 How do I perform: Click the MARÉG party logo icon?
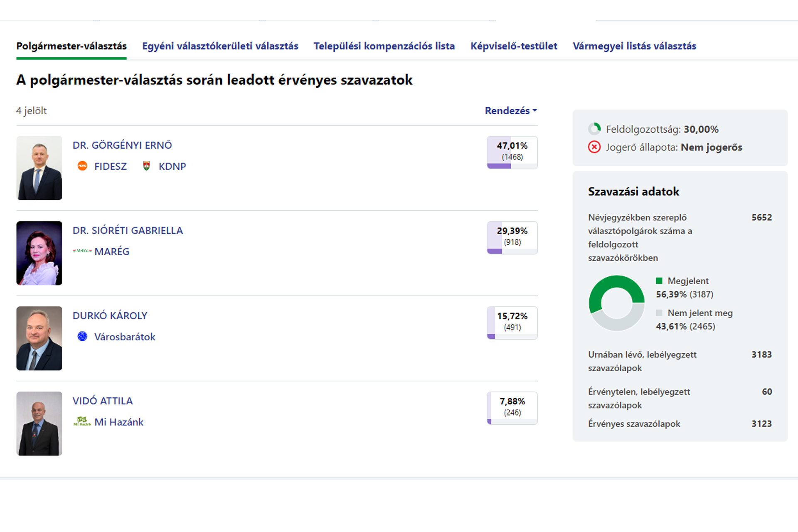tap(82, 251)
